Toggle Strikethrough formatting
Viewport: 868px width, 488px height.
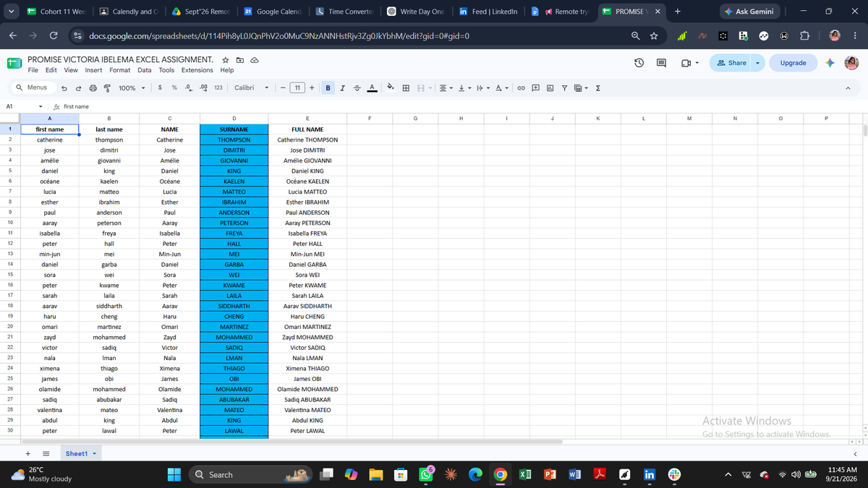click(356, 87)
